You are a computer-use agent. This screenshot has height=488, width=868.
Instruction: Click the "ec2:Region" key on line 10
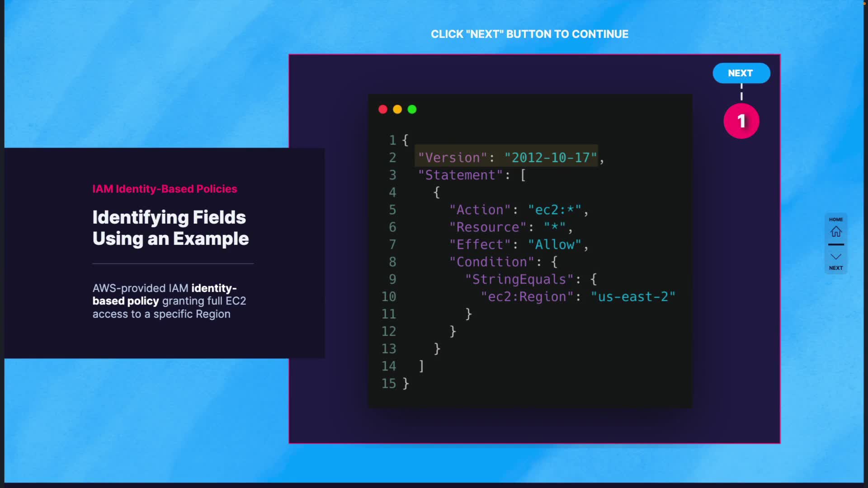[x=527, y=296]
